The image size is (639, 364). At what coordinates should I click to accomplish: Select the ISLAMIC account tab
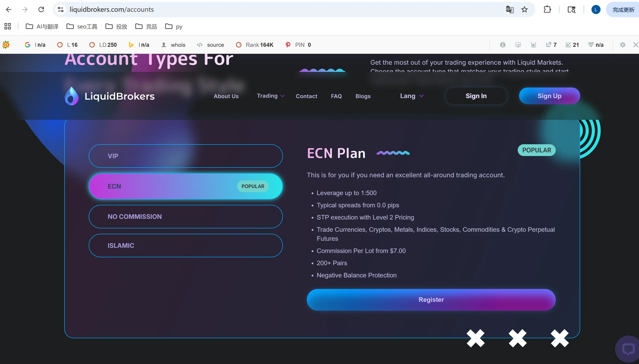186,246
